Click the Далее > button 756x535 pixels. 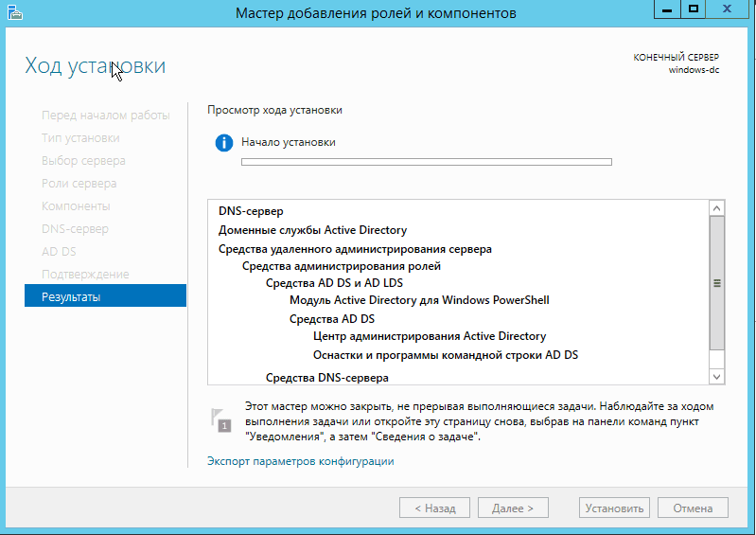[x=513, y=508]
